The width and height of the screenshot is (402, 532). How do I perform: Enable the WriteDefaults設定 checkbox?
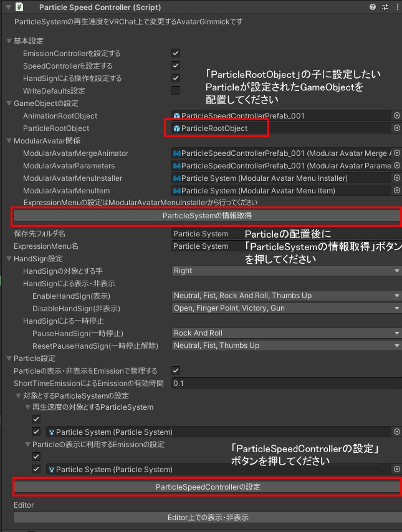[176, 90]
